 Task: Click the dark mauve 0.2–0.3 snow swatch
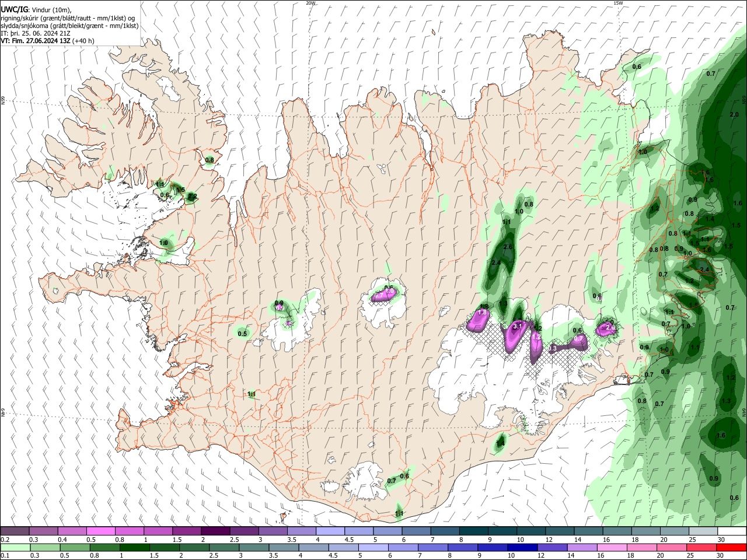click(x=15, y=531)
